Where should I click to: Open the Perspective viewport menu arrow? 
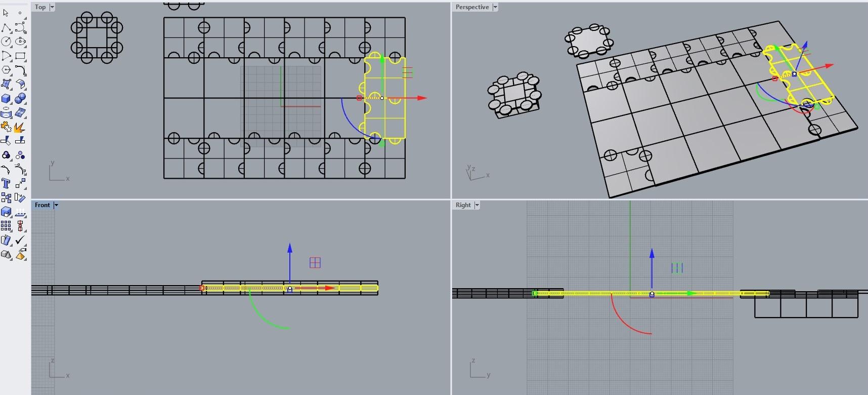tap(495, 7)
